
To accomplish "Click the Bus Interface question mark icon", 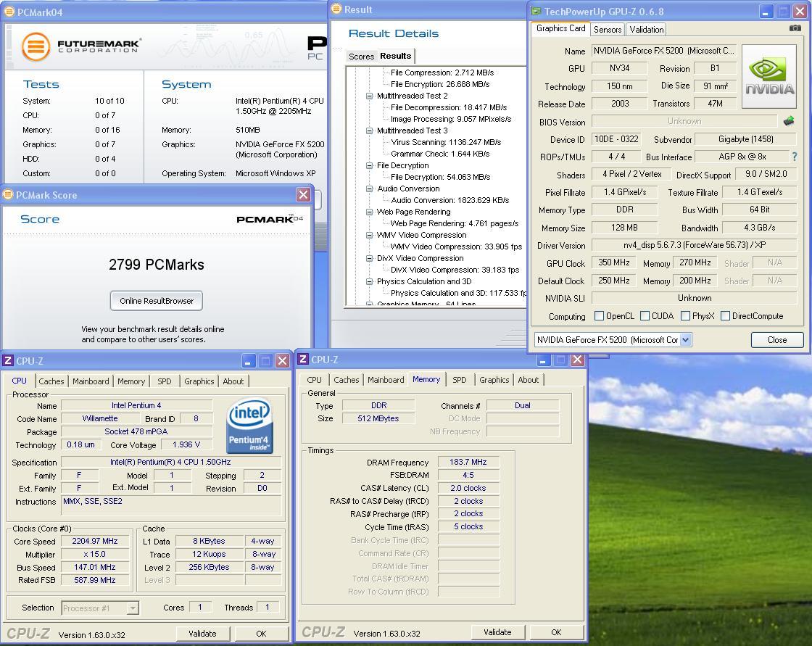I will click(795, 157).
